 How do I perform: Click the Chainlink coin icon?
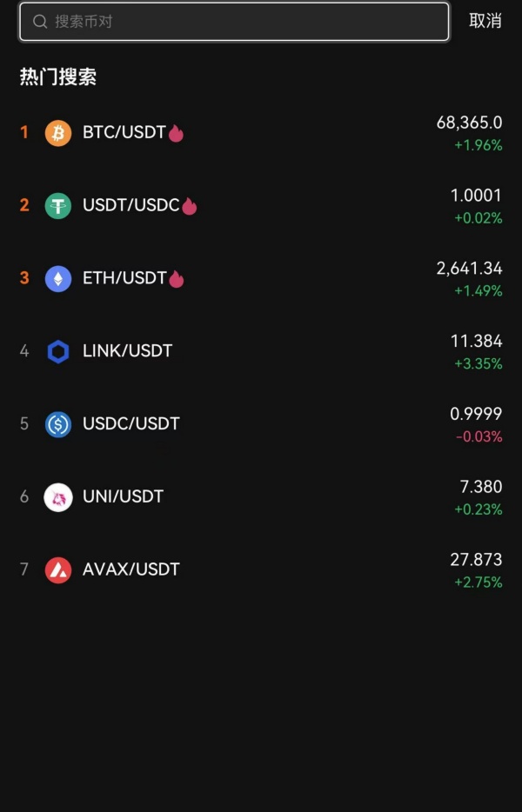coord(57,350)
